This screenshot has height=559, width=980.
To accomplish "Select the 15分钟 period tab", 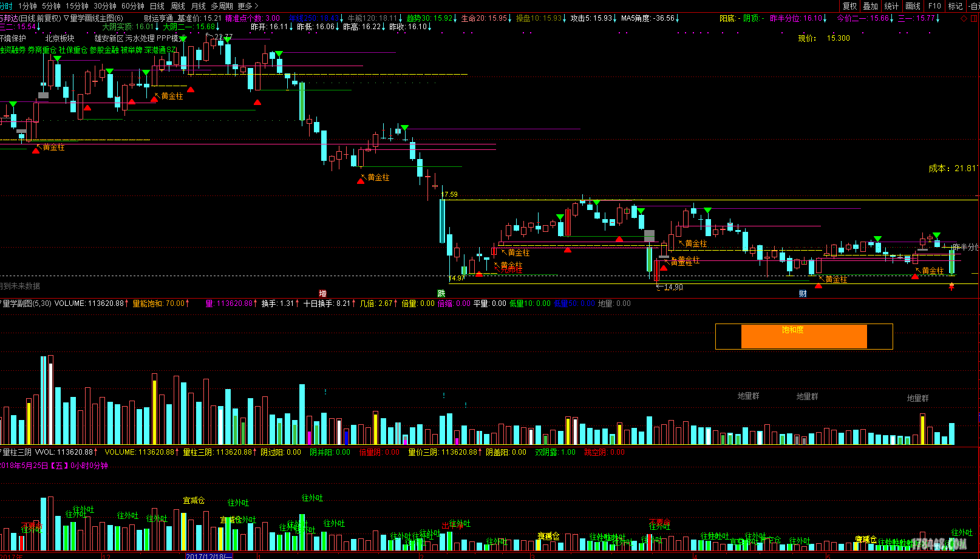I will coord(77,6).
